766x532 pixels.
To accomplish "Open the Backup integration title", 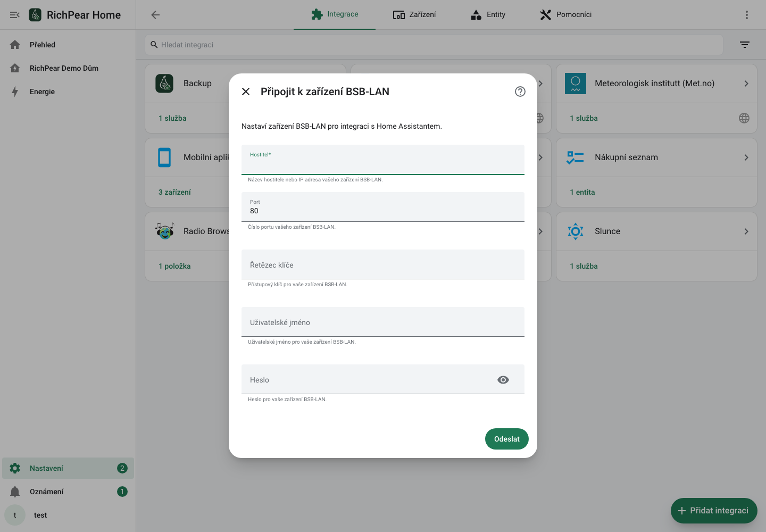I will [x=197, y=84].
